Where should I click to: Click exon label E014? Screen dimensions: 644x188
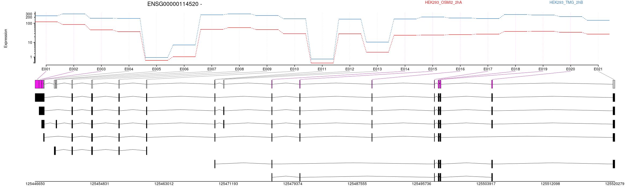coord(405,69)
